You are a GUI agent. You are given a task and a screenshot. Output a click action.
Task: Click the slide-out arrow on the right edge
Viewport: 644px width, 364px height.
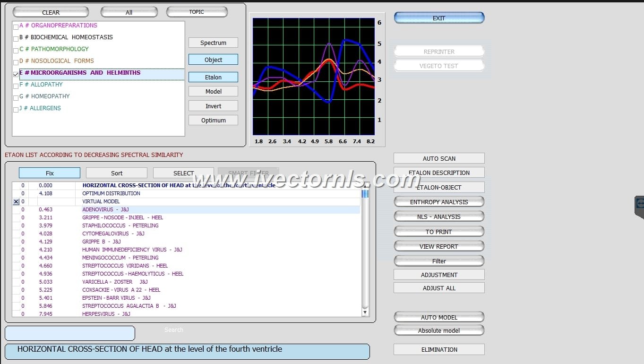point(641,202)
